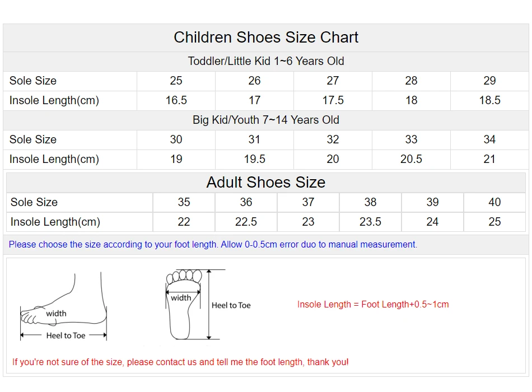Click the side-view foot diagram
532x392 pixels.
click(x=63, y=307)
